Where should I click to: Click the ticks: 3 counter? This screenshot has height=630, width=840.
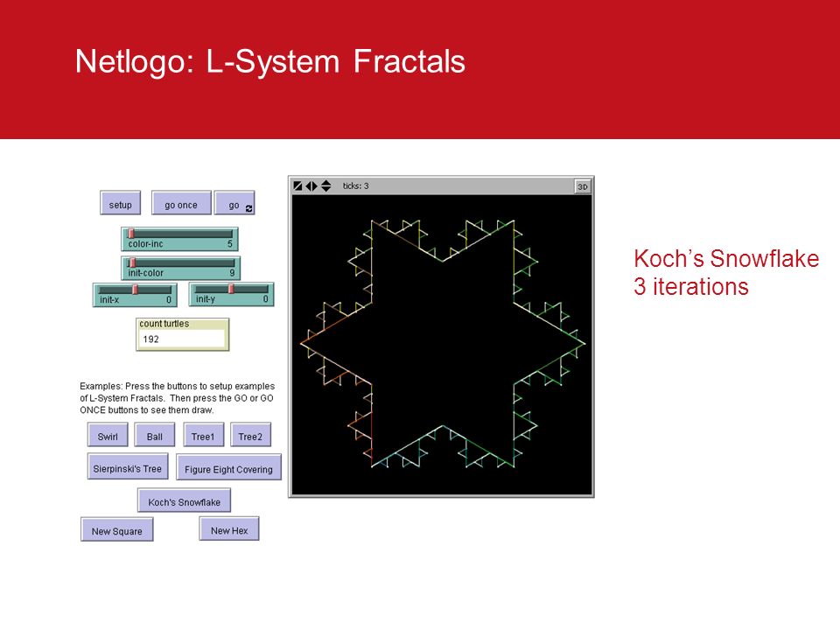(356, 185)
